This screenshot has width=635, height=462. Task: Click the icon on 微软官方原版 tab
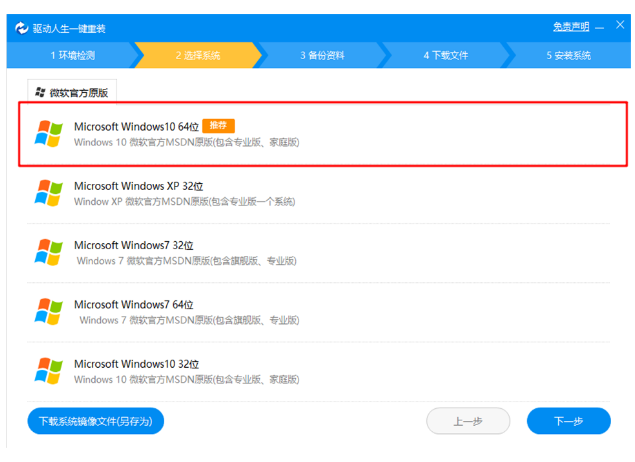pyautogui.click(x=40, y=92)
